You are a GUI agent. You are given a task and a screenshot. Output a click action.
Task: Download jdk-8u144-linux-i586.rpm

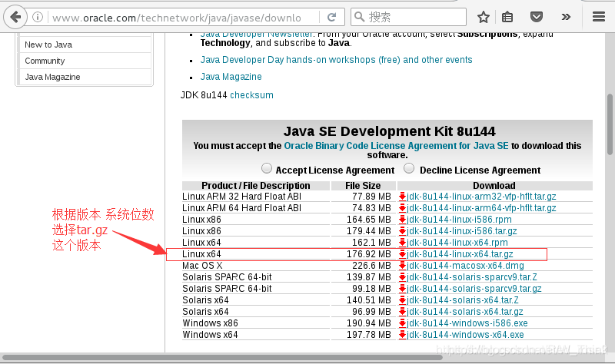[x=459, y=220]
